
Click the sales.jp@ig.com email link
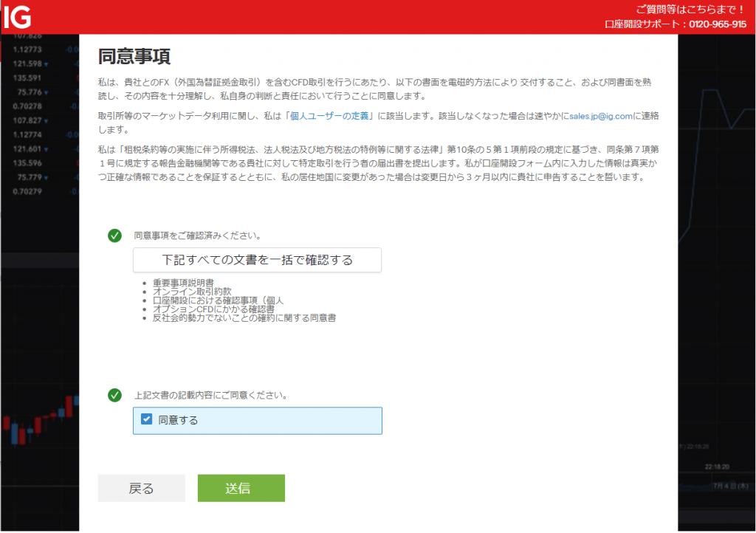pyautogui.click(x=601, y=116)
